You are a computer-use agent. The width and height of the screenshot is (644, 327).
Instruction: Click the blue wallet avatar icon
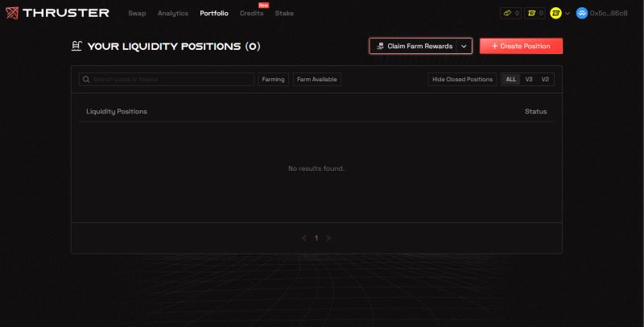[582, 13]
